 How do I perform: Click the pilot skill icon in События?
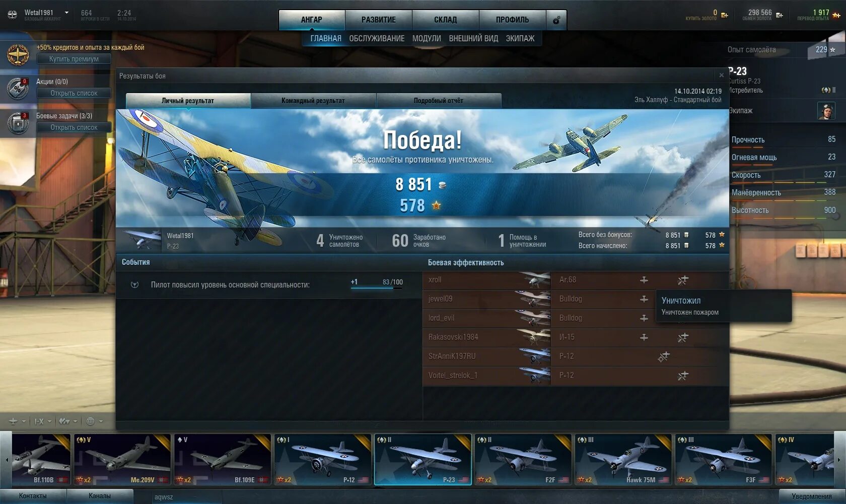coord(134,285)
